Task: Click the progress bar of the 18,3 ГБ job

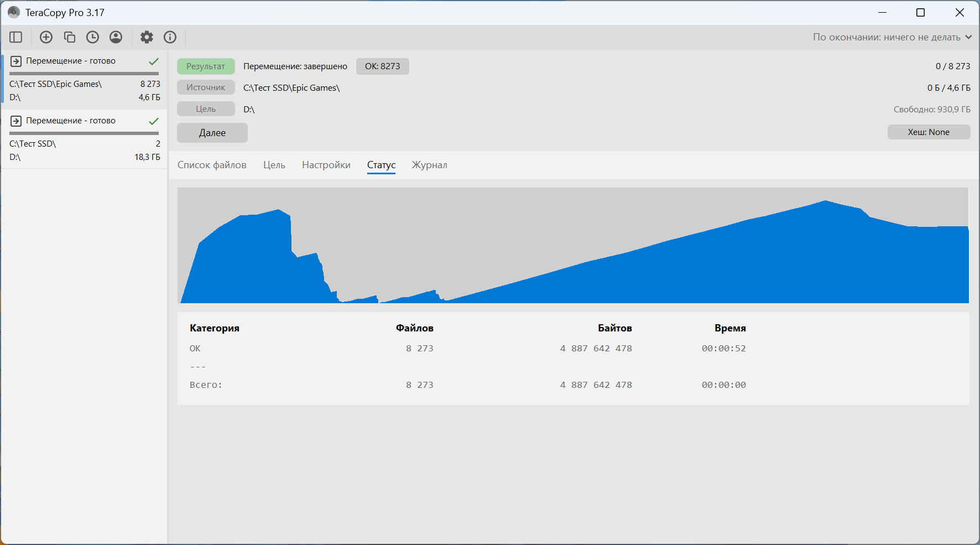Action: coord(84,133)
